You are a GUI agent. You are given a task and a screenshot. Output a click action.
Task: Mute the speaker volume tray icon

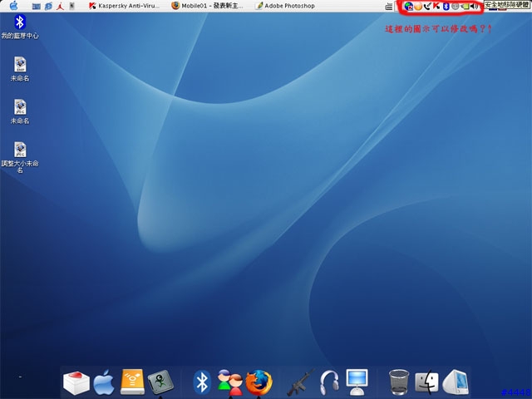point(474,6)
